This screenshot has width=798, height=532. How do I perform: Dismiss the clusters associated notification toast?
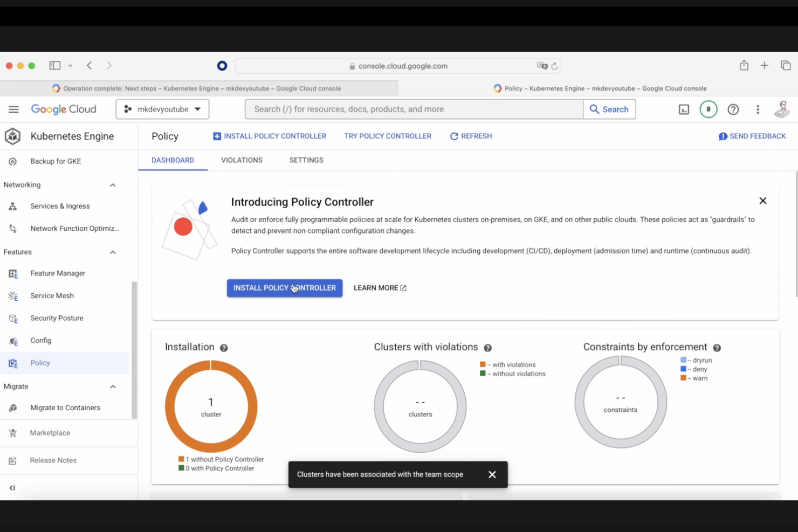492,474
